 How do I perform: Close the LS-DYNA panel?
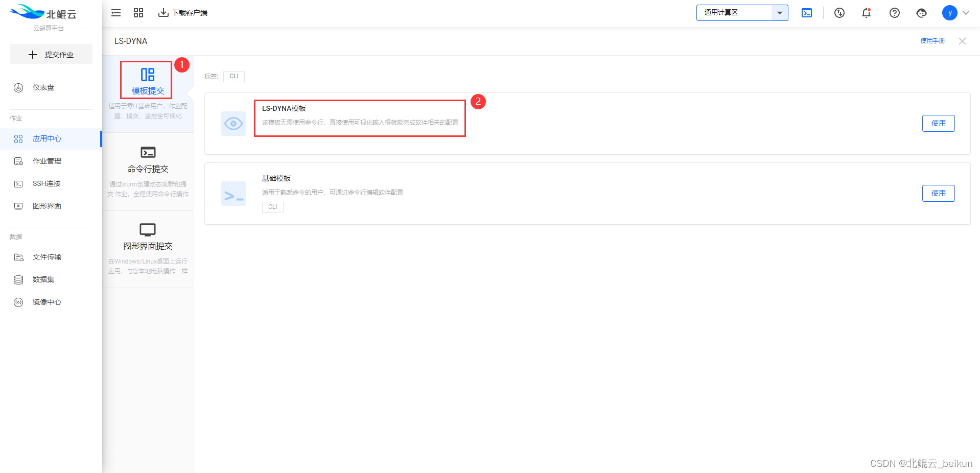pyautogui.click(x=962, y=41)
